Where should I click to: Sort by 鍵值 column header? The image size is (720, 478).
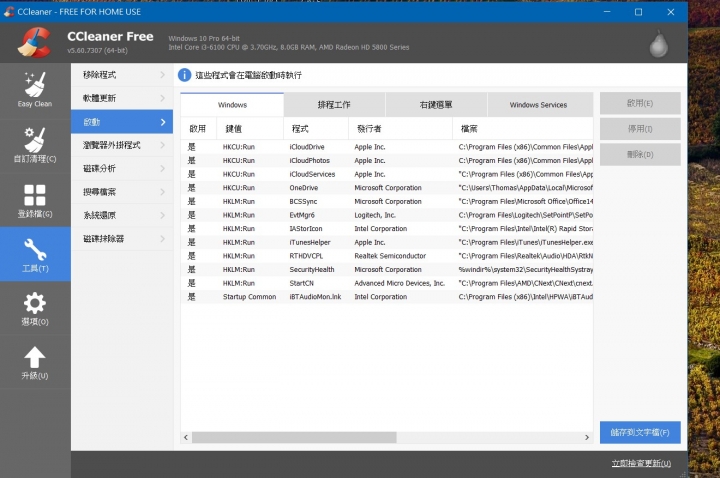250,129
